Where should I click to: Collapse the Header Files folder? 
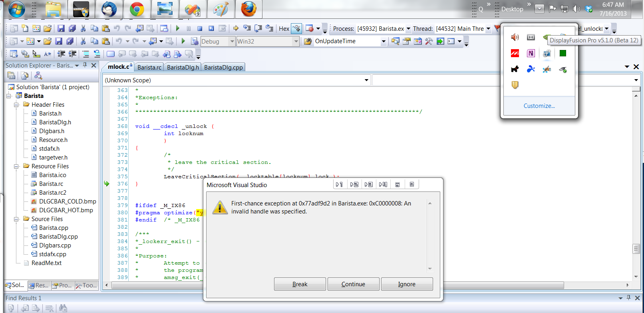point(16,105)
